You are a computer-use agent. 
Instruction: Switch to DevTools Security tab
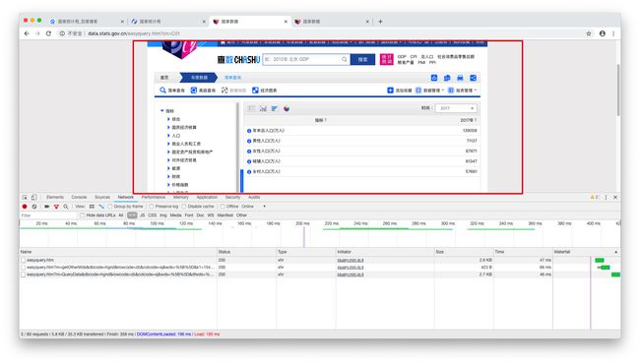point(232,198)
